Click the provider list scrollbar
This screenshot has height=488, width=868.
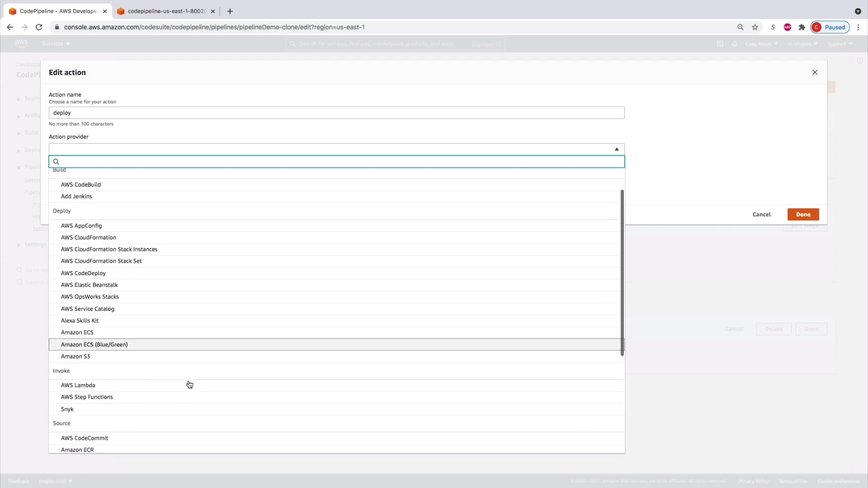pyautogui.click(x=622, y=273)
